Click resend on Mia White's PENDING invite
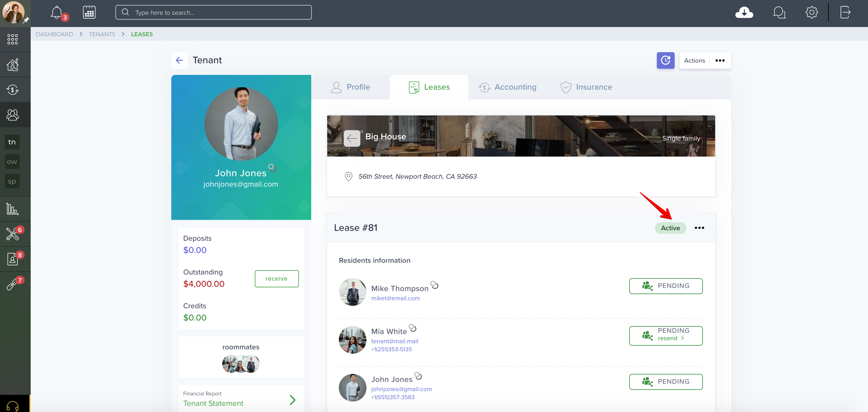868x412 pixels. click(671, 338)
